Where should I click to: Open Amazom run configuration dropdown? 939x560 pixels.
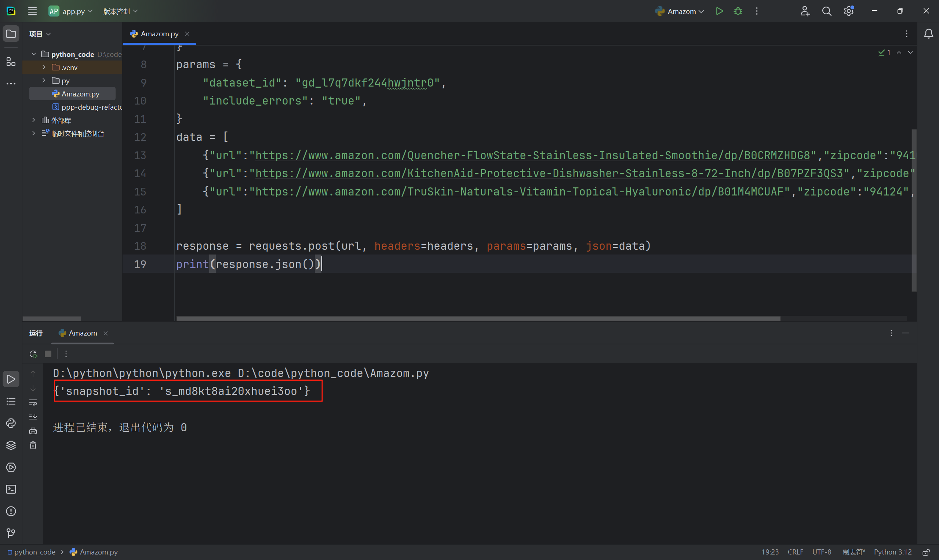click(680, 11)
